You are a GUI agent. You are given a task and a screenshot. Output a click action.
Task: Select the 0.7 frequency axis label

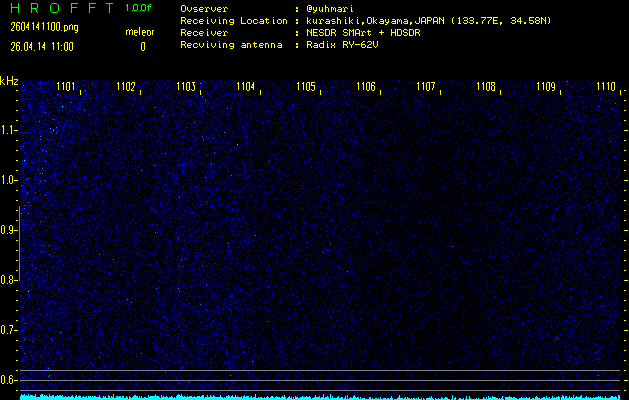pyautogui.click(x=9, y=330)
